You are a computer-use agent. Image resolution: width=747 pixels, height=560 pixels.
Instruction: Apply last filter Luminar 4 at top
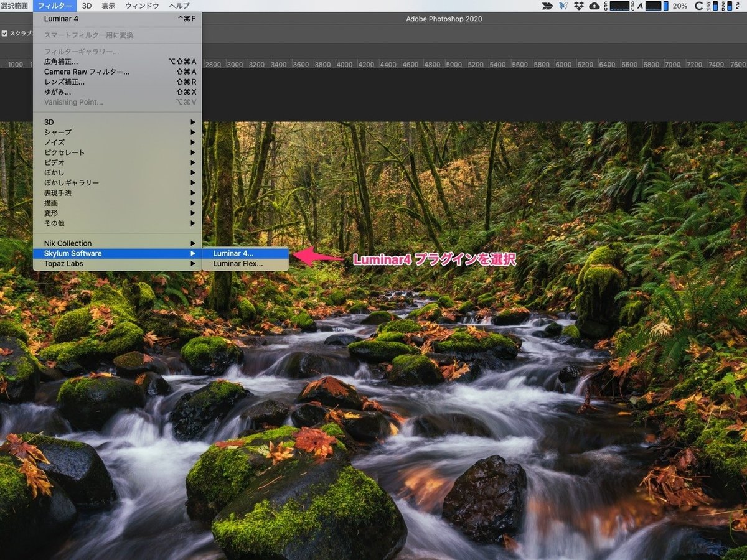pyautogui.click(x=118, y=19)
